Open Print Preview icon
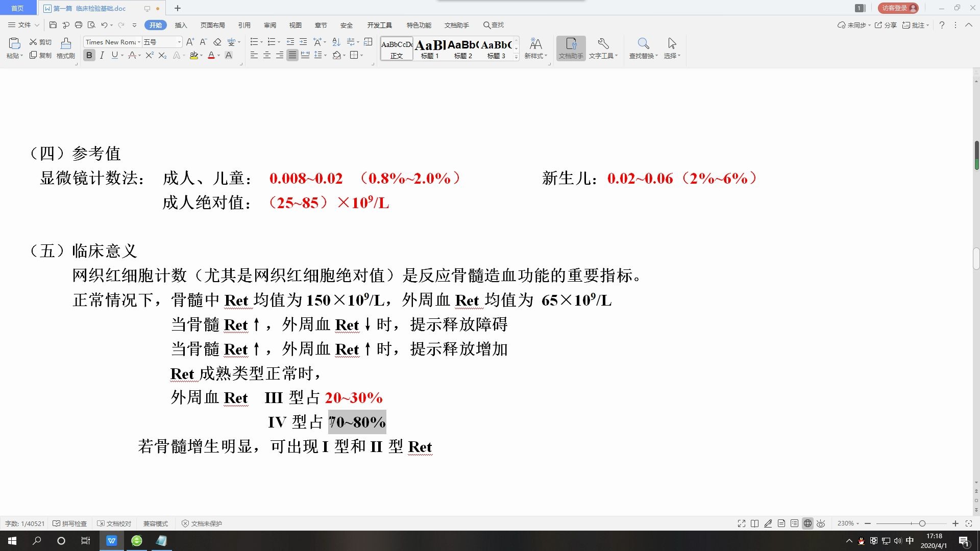Screen dimensions: 980x551 91,25
